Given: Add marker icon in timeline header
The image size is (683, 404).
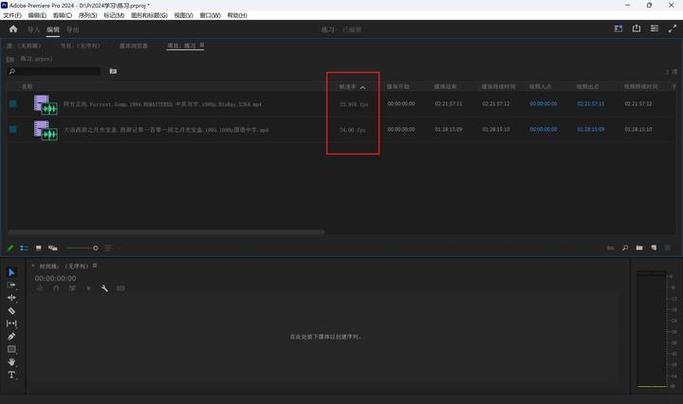Looking at the screenshot, I should [x=88, y=288].
